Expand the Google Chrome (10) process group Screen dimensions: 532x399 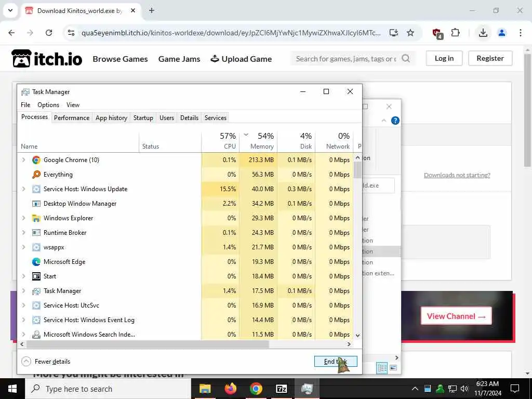click(x=24, y=160)
